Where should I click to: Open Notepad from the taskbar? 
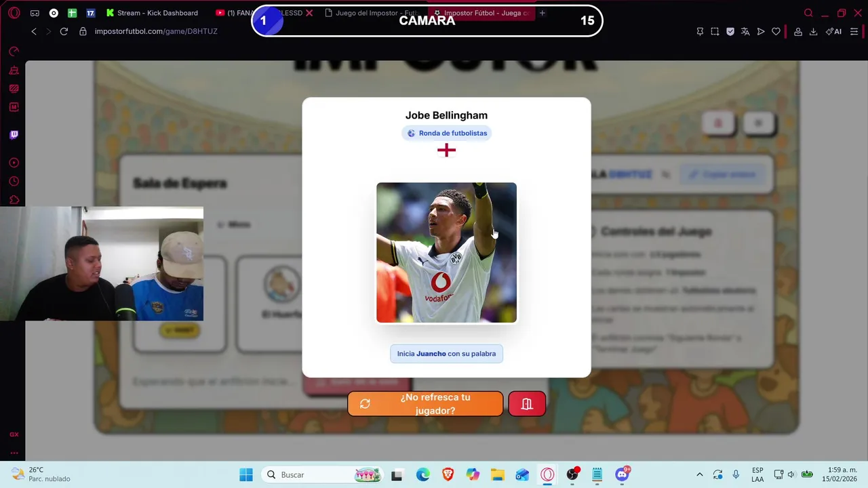pos(597,474)
